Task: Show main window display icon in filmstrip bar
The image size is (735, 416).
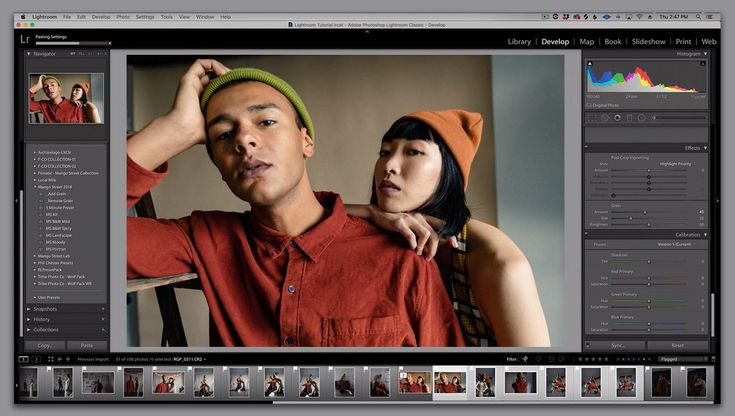Action: tap(23, 359)
